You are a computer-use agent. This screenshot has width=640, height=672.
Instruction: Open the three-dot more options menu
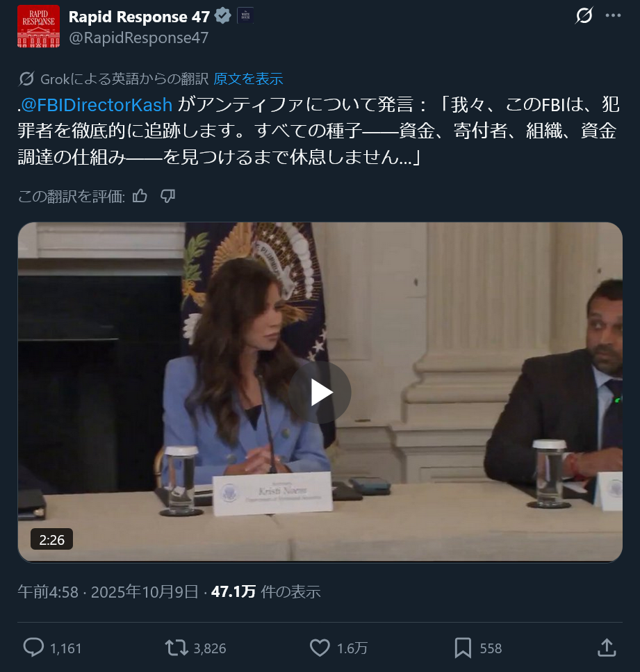click(613, 15)
